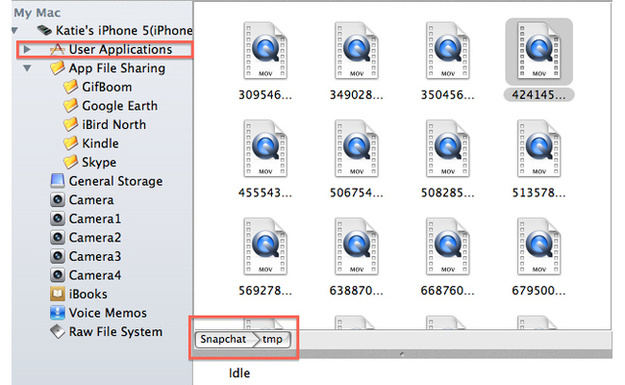Click the 679500... file name label
This screenshot has height=385, width=625.
[539, 291]
